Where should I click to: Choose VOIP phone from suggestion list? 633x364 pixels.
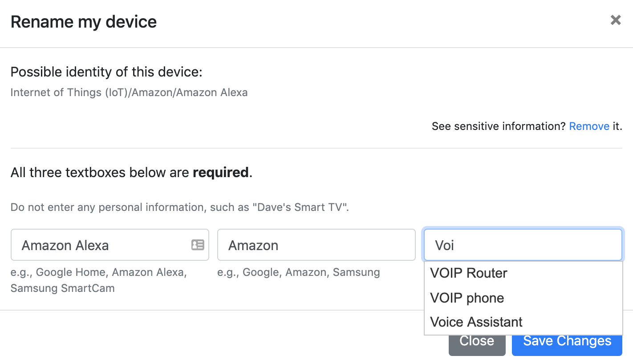point(523,298)
